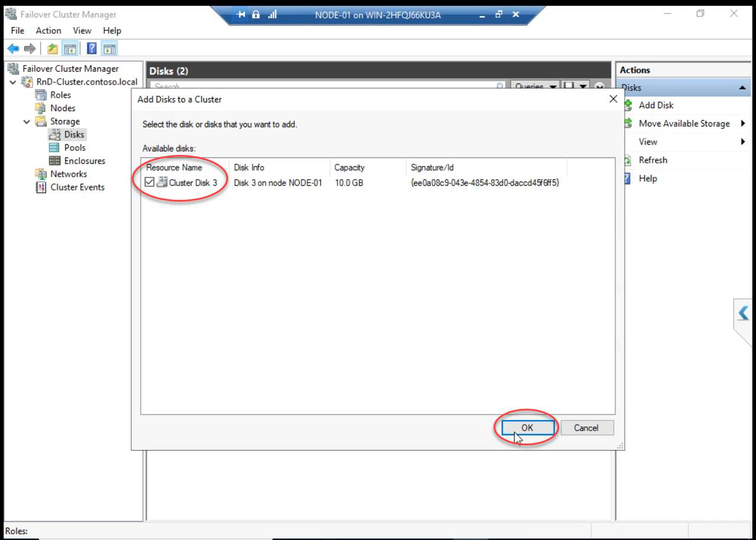Click the blue Help question-mark toolbar icon
The width and height of the screenshot is (756, 540).
coord(92,48)
